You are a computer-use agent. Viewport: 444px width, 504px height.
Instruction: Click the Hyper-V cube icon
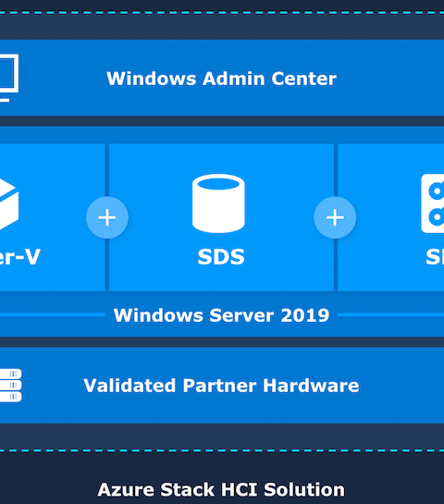(x=9, y=204)
